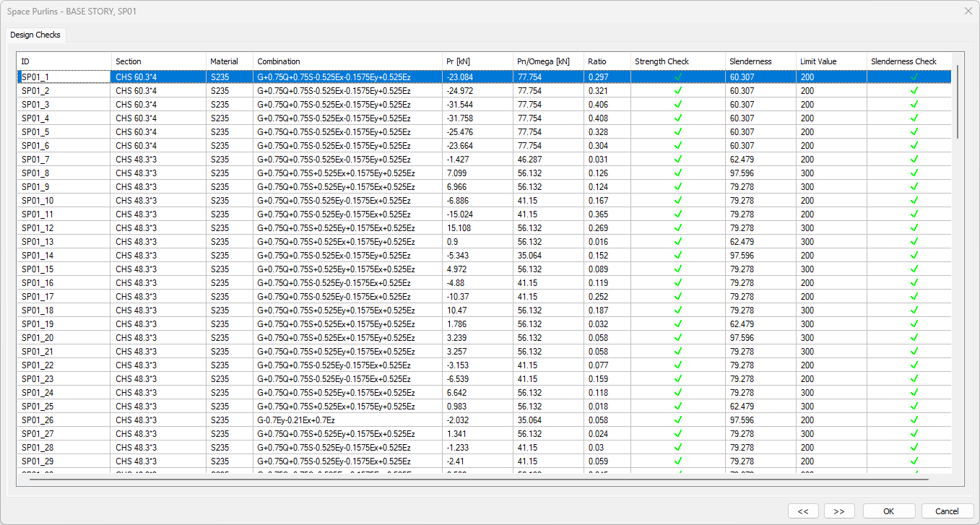Close the Space Purlins dialog window
The width and height of the screenshot is (980, 525).
point(968,11)
